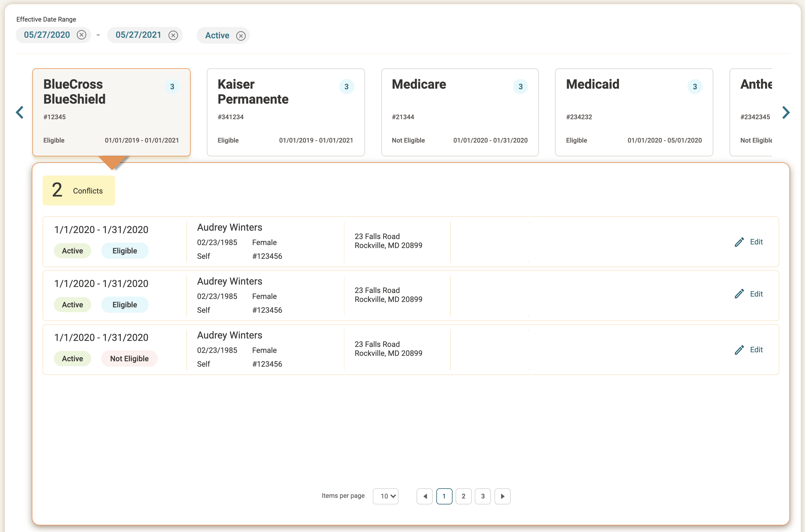Click the 23 Falls Road address in first record
805x532 pixels.
[389, 241]
